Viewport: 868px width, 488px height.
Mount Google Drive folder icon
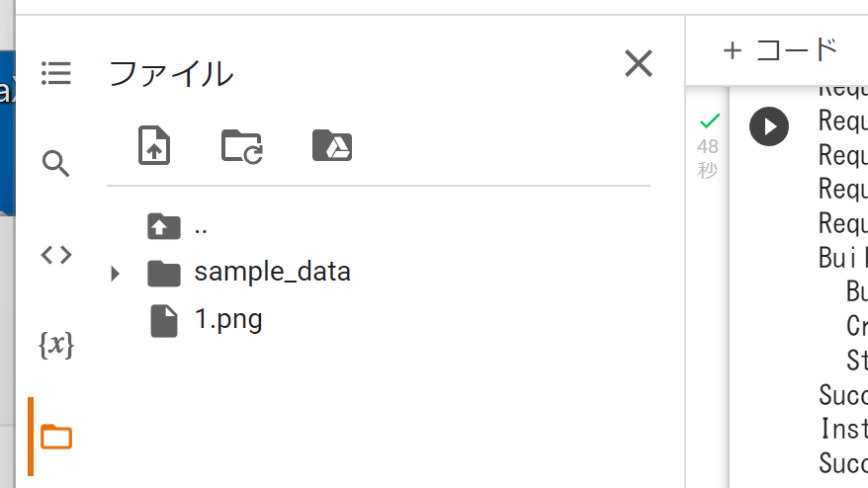pyautogui.click(x=332, y=145)
